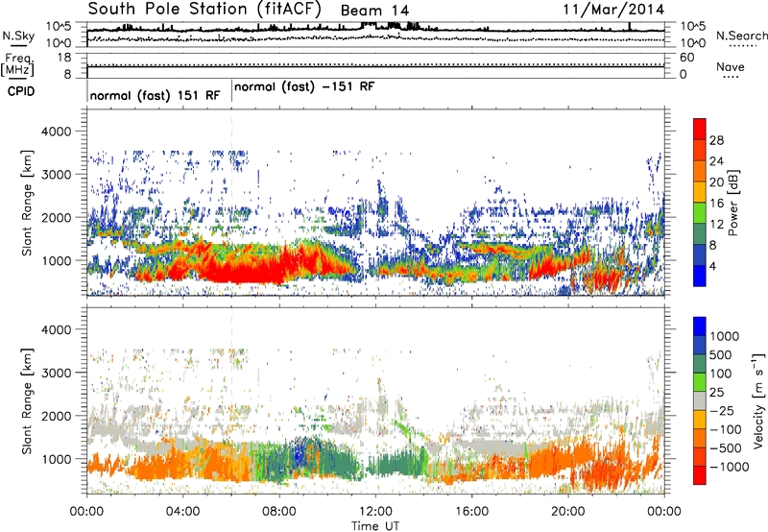Select the yellow 16–20 dB power colorbar segment

[x=700, y=192]
